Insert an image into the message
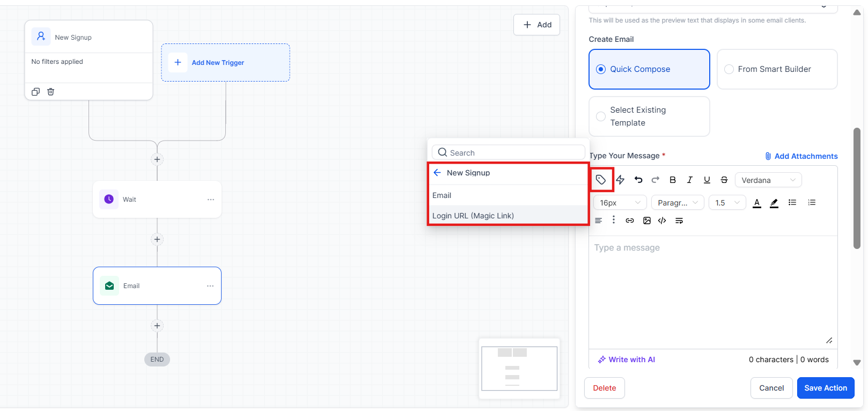868x411 pixels. tap(647, 221)
